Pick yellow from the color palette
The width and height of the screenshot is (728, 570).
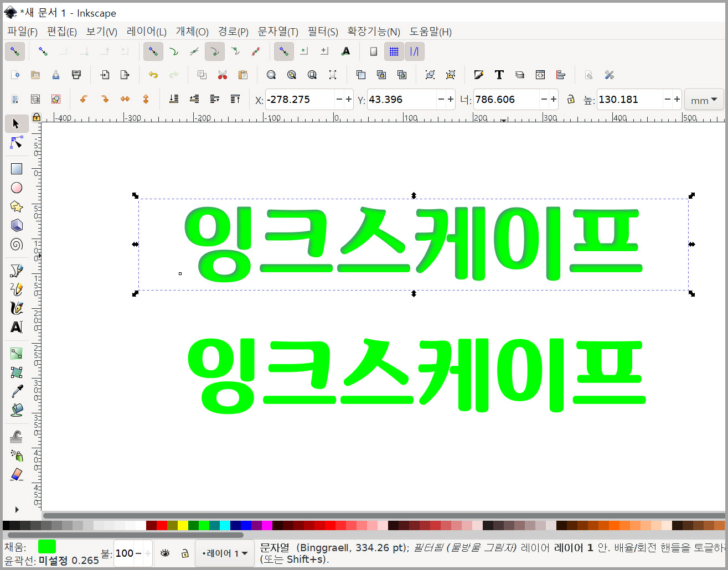pyautogui.click(x=183, y=525)
